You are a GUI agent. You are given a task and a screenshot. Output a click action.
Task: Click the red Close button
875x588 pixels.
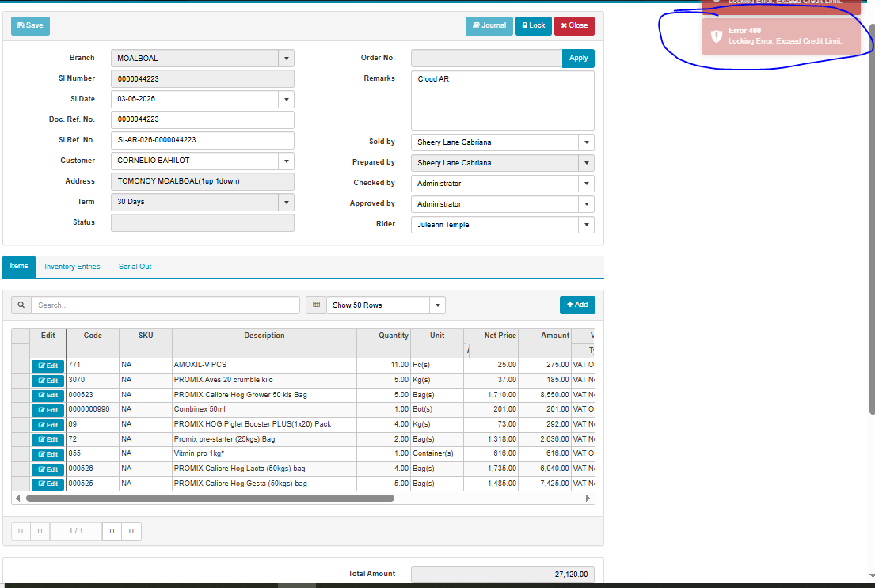pyautogui.click(x=574, y=25)
